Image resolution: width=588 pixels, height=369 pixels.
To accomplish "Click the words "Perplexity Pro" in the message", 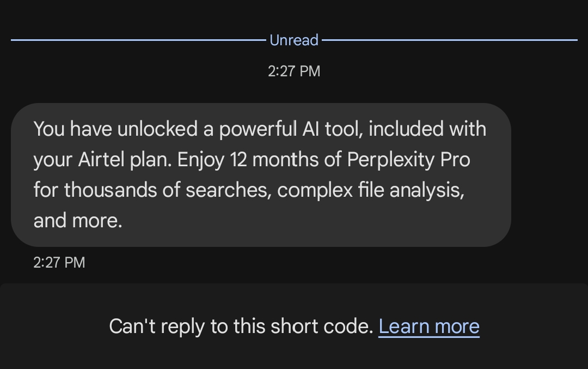I will pyautogui.click(x=408, y=160).
